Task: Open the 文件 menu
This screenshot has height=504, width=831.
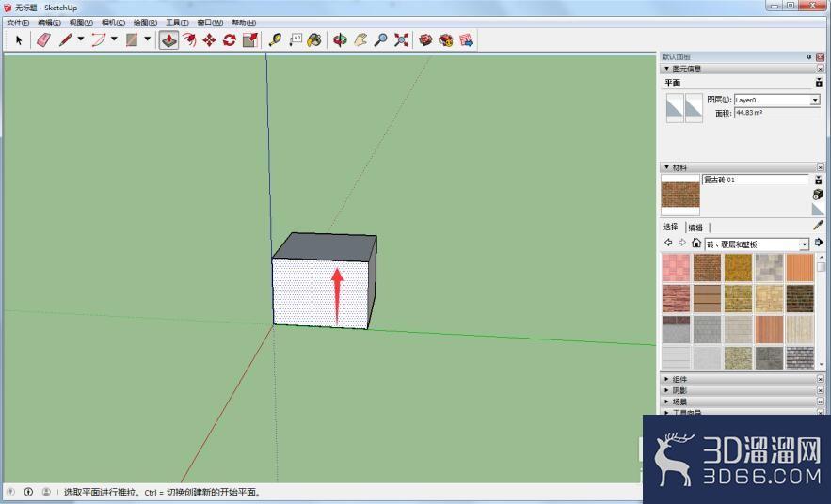Action: pyautogui.click(x=18, y=23)
